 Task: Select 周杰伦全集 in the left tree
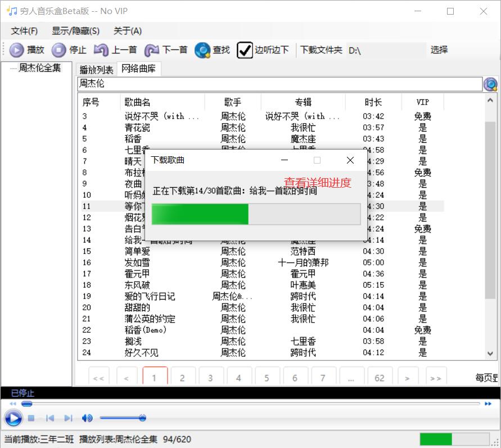click(39, 67)
